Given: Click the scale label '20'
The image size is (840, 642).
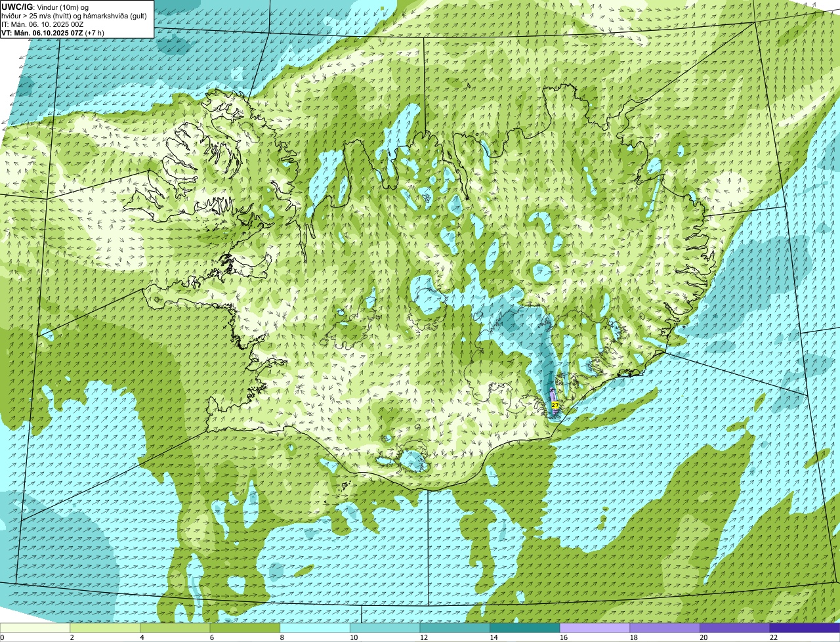Looking at the screenshot, I should tap(703, 637).
